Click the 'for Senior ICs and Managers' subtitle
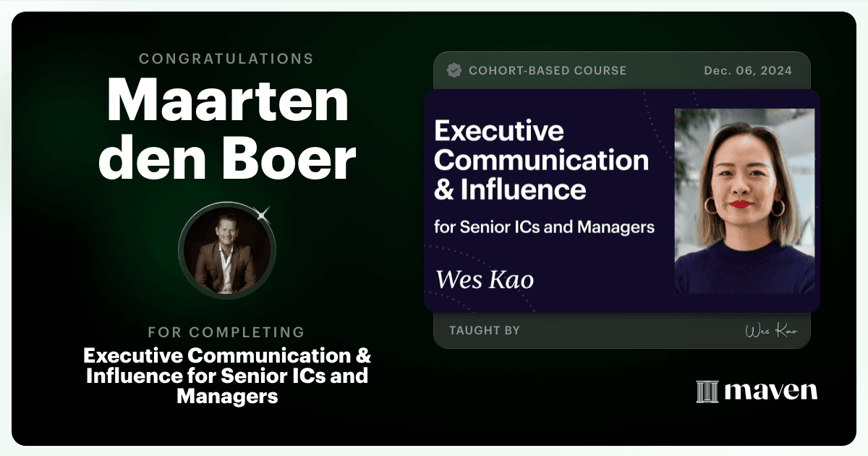Image resolution: width=868 pixels, height=456 pixels. coord(544,227)
